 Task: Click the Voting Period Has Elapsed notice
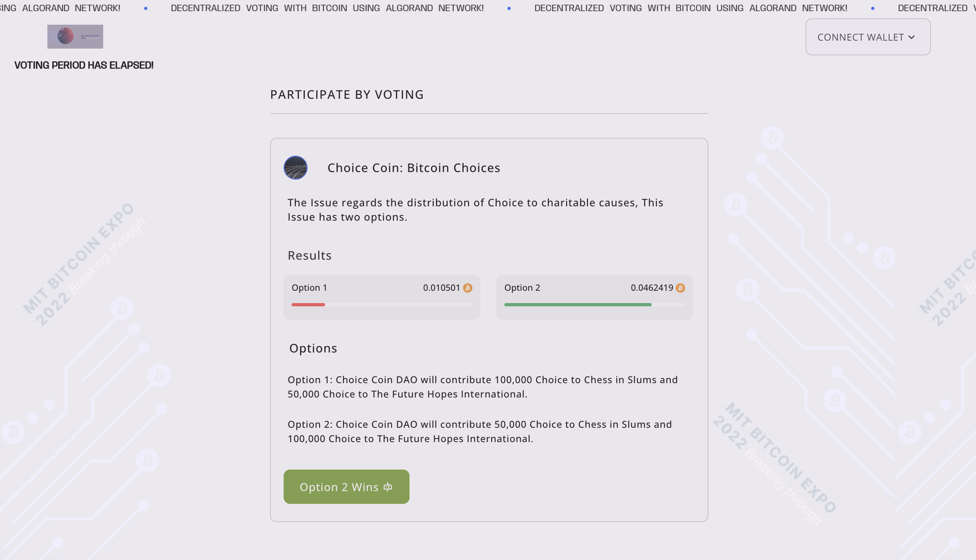pyautogui.click(x=84, y=65)
